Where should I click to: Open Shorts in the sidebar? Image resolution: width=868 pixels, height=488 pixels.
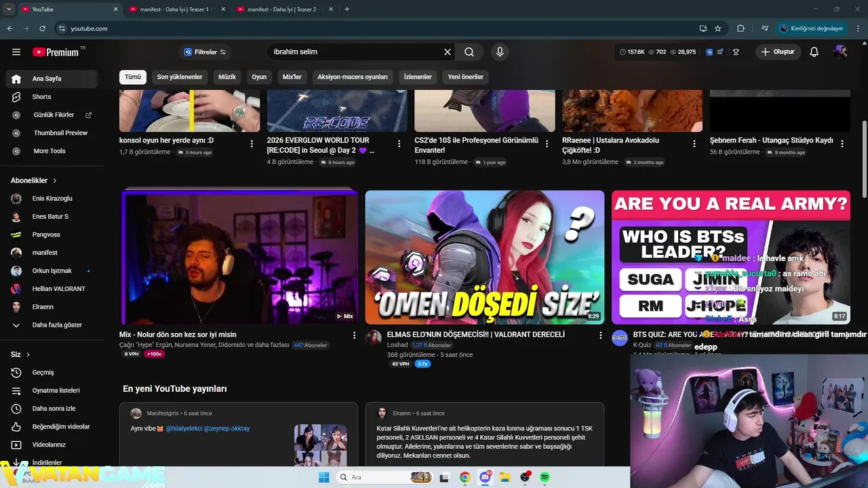pyautogui.click(x=52, y=97)
